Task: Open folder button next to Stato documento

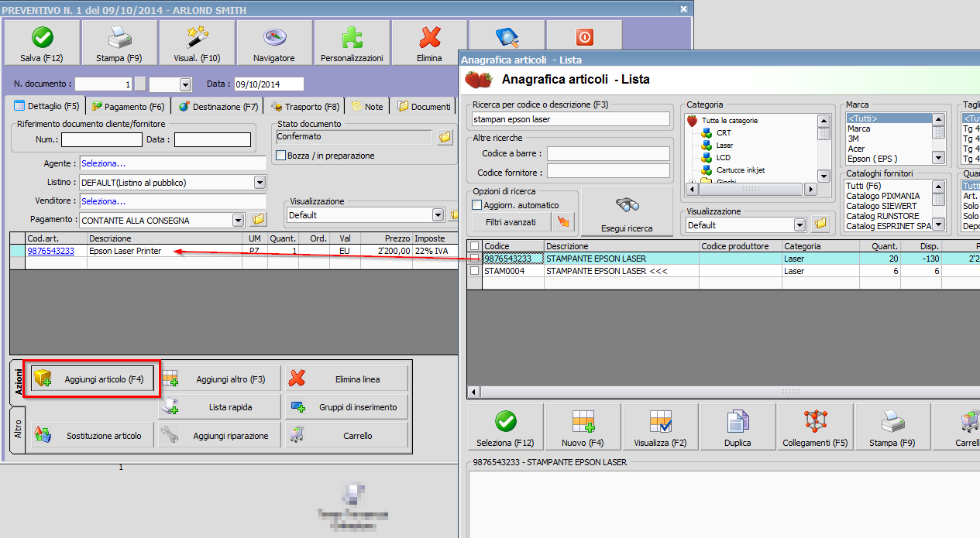Action: 445,137
